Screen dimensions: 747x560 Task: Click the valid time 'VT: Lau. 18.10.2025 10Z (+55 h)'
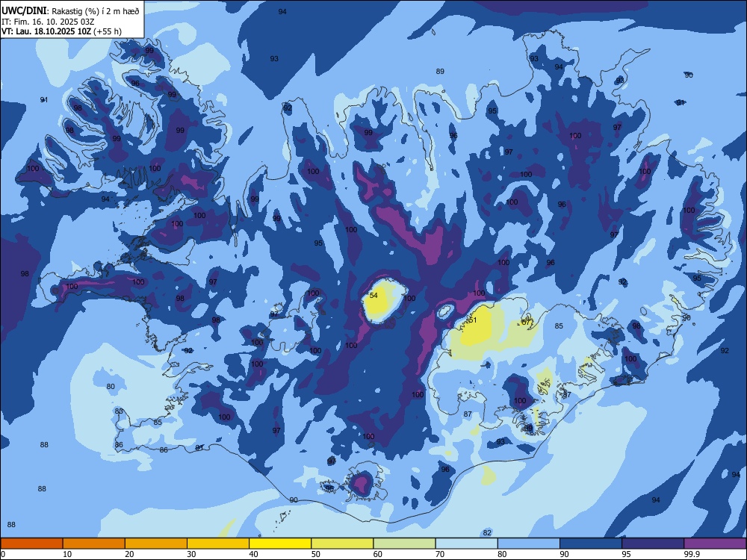(x=61, y=31)
